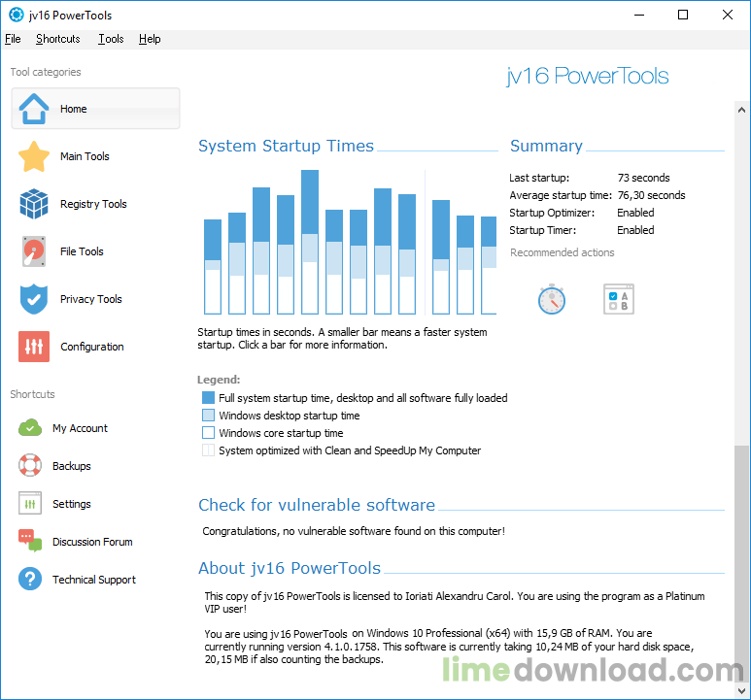Go to Privacy Tools category

pyautogui.click(x=91, y=300)
